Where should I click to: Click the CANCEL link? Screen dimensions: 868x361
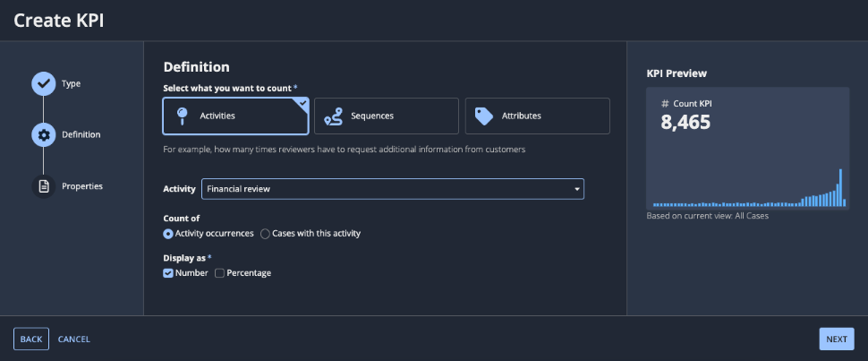pos(74,340)
